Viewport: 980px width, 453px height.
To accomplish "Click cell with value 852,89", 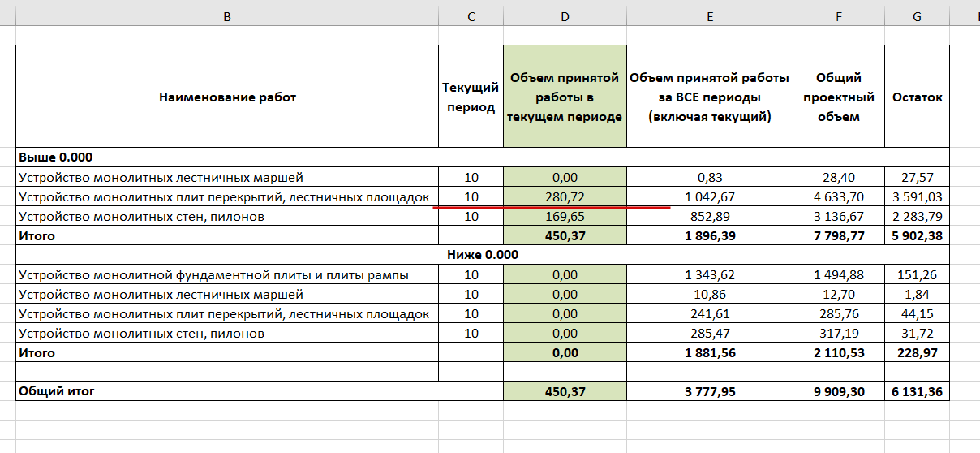I will coord(710,217).
